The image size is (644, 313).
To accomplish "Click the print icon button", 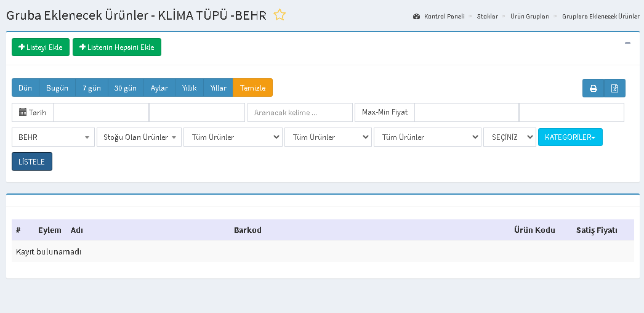I will (594, 88).
